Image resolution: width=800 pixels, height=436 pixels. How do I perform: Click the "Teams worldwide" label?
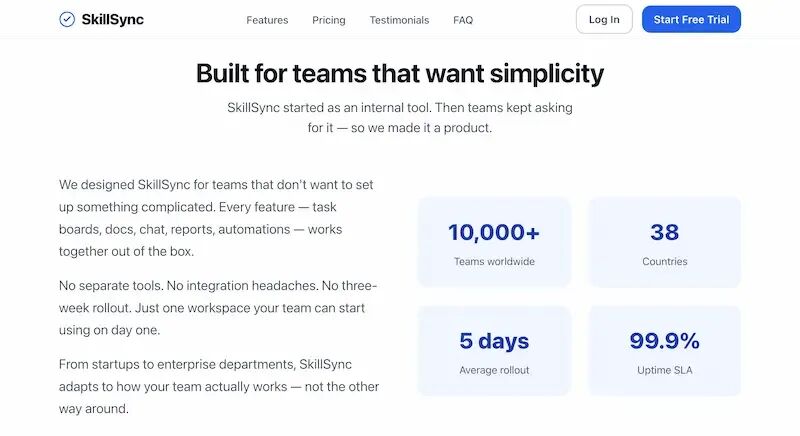(494, 262)
